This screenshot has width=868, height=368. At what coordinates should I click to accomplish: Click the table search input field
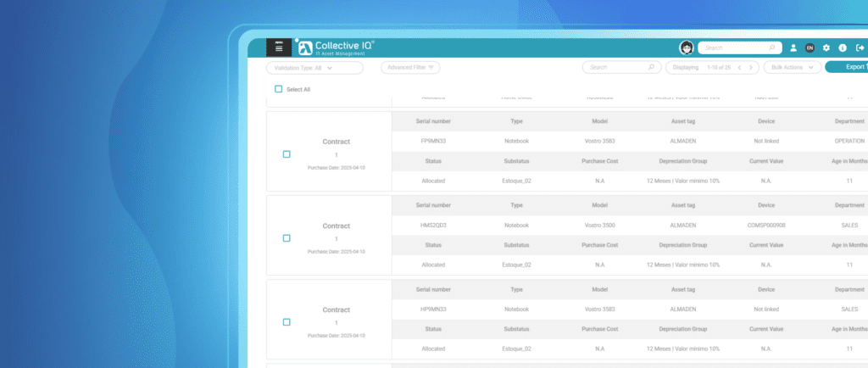(x=621, y=68)
